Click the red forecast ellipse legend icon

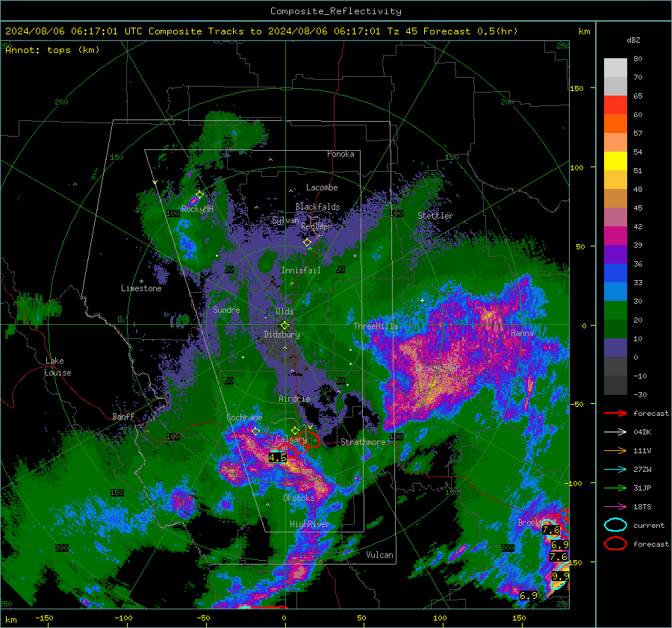coord(615,544)
